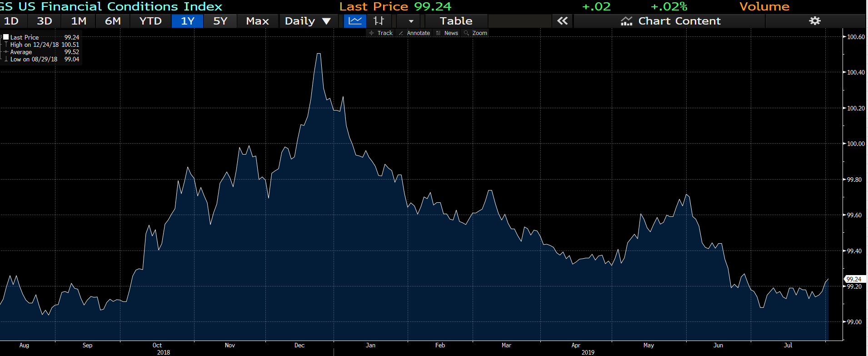Choose the 5Y range
Viewport: 868px width, 356px height.
tap(220, 21)
